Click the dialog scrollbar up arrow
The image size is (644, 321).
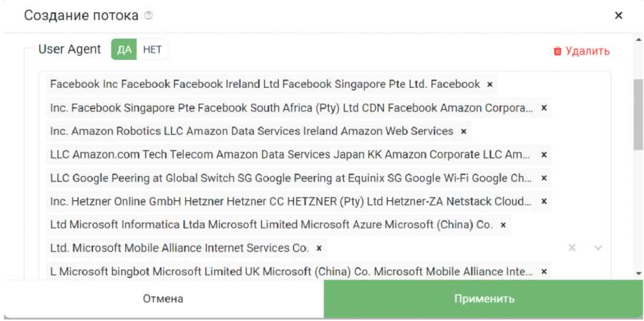click(x=638, y=39)
